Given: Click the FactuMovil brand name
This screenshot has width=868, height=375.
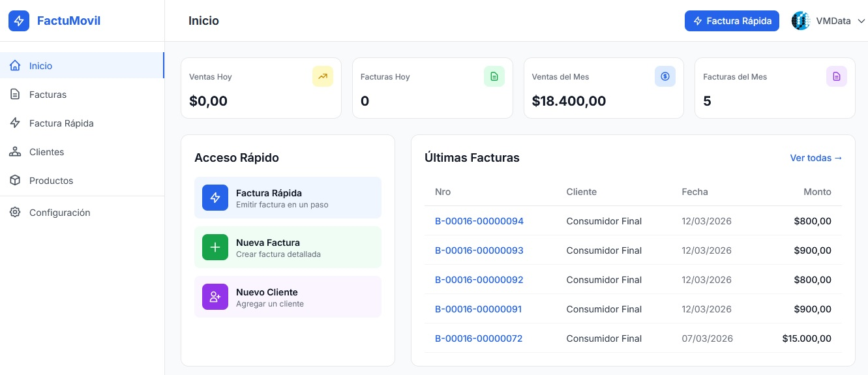Looking at the screenshot, I should 68,21.
